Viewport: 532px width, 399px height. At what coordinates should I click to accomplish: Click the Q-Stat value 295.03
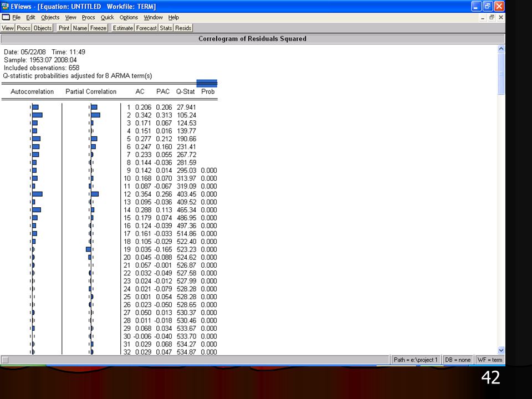(186, 170)
